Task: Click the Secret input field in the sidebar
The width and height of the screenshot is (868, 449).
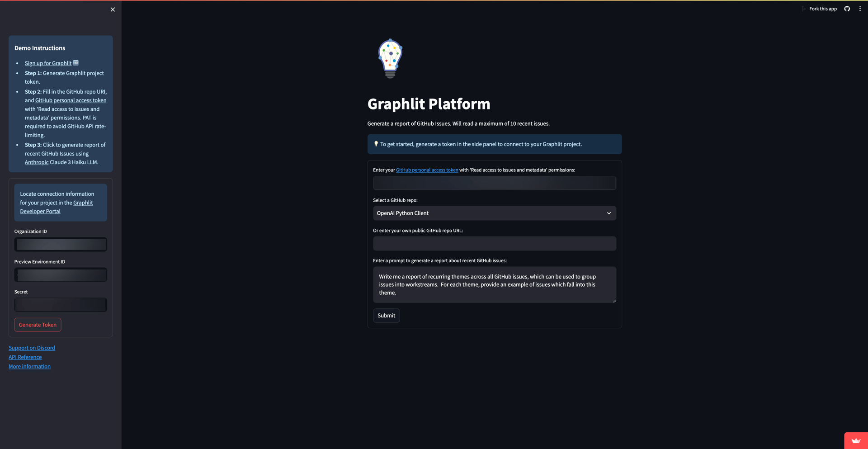Action: tap(61, 304)
